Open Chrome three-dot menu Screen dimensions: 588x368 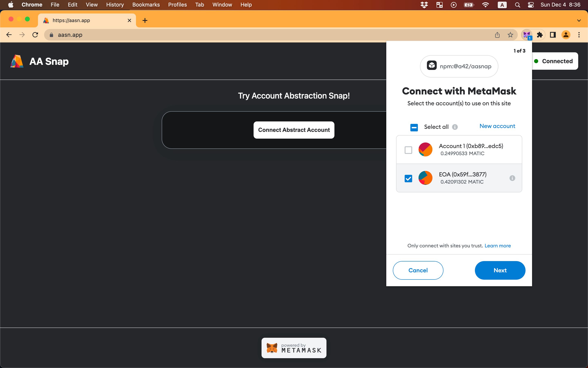click(579, 35)
